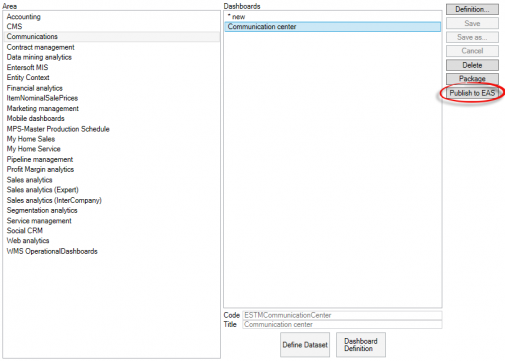The image size is (505, 361).
Task: Select Segmentation analytics area
Action: [x=112, y=210]
